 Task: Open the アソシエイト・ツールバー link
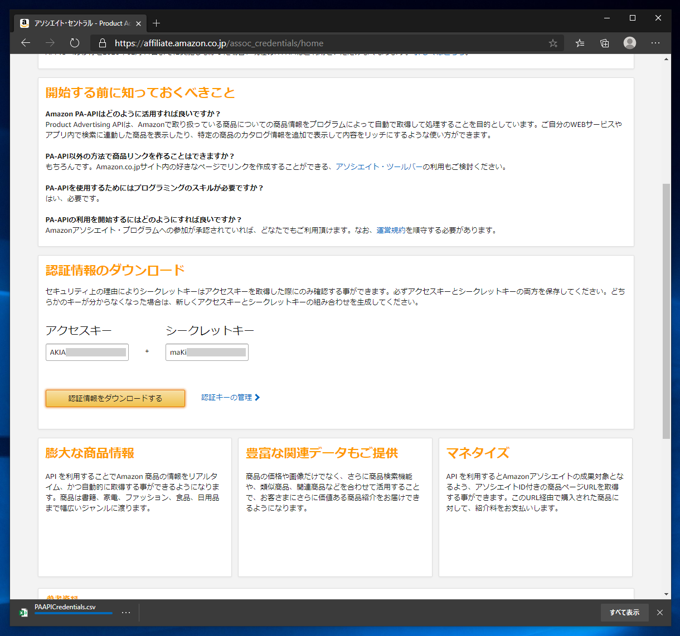[379, 167]
